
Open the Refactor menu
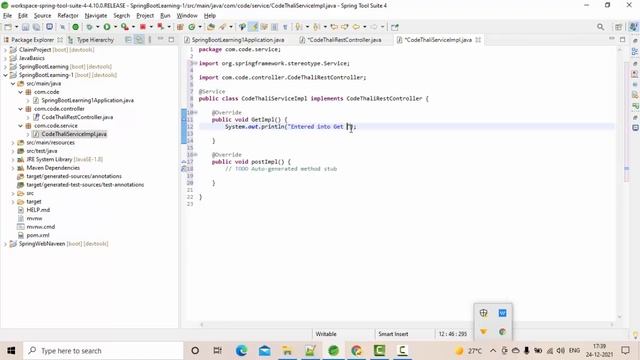pyautogui.click(x=68, y=16)
